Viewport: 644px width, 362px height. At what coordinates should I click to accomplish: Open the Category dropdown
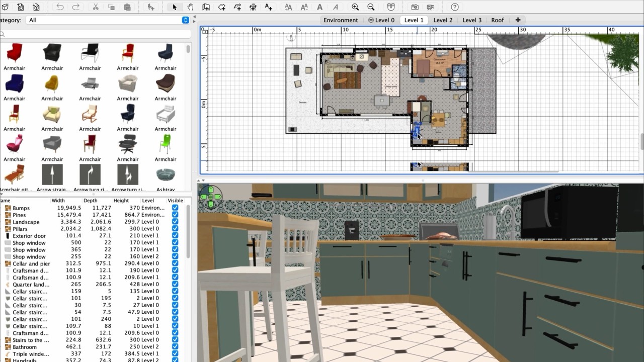[x=186, y=20]
